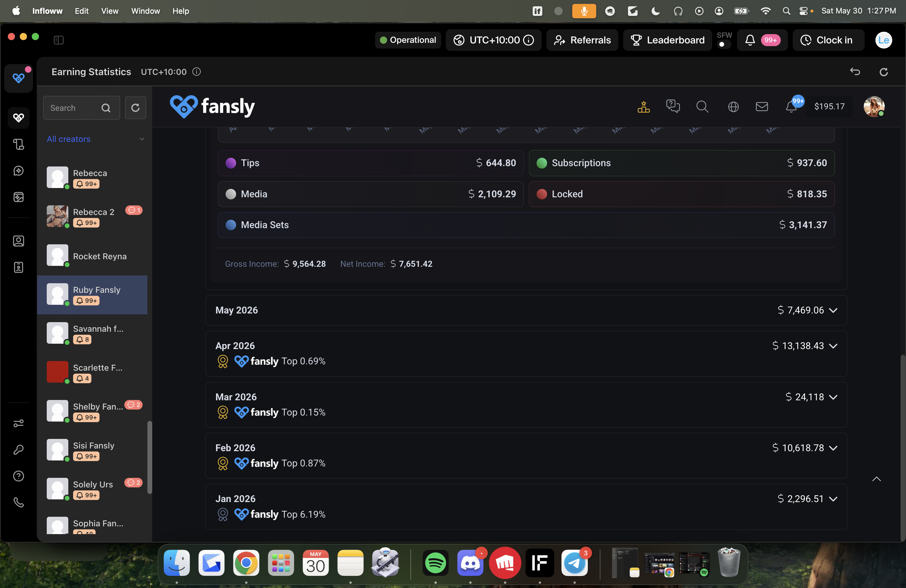Click the UTC+10:00 timezone button
The image size is (906, 588).
coord(493,40)
